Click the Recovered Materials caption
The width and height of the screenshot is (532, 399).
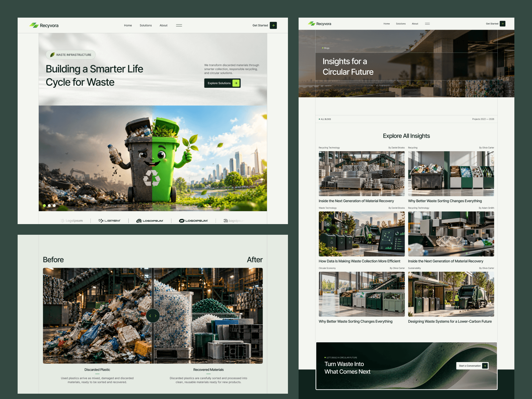tap(208, 370)
